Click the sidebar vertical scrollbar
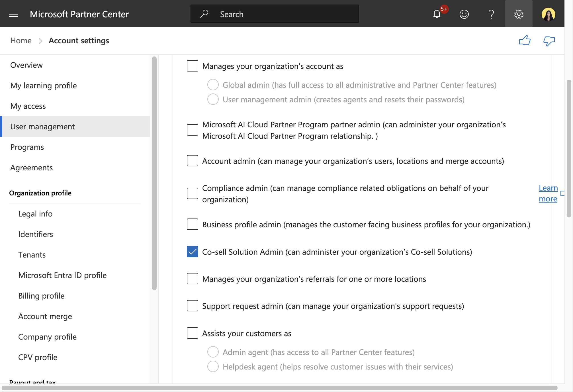 pyautogui.click(x=154, y=173)
